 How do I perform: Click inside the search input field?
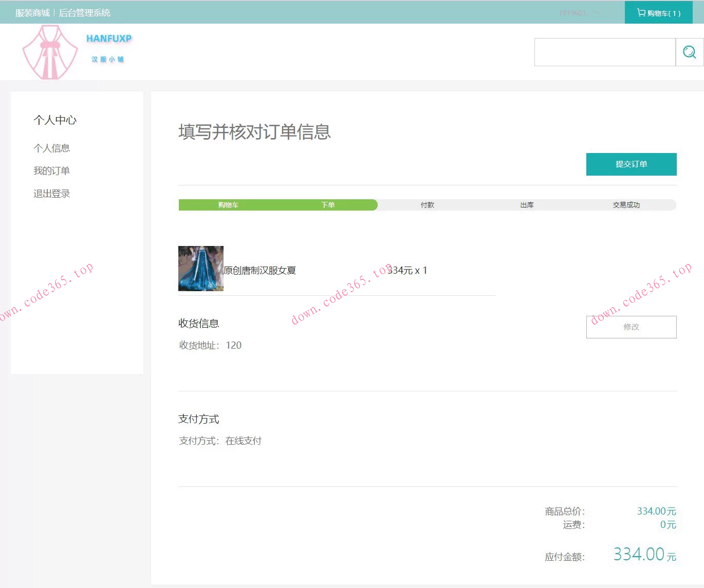(604, 51)
